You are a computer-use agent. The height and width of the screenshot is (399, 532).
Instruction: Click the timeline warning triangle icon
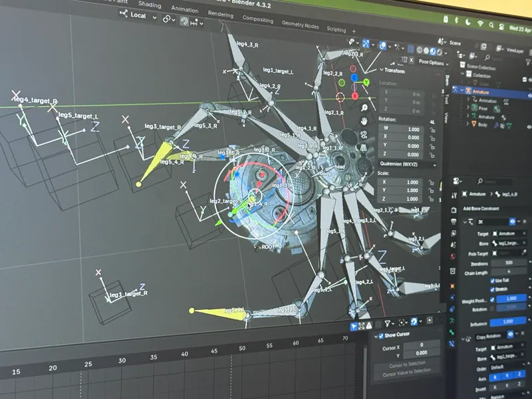[x=369, y=325]
